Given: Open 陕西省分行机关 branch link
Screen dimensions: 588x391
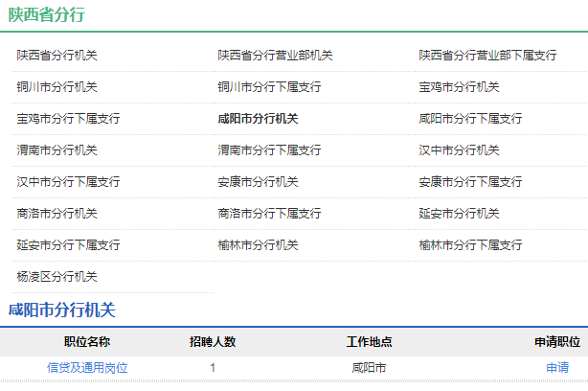Looking at the screenshot, I should (x=57, y=56).
